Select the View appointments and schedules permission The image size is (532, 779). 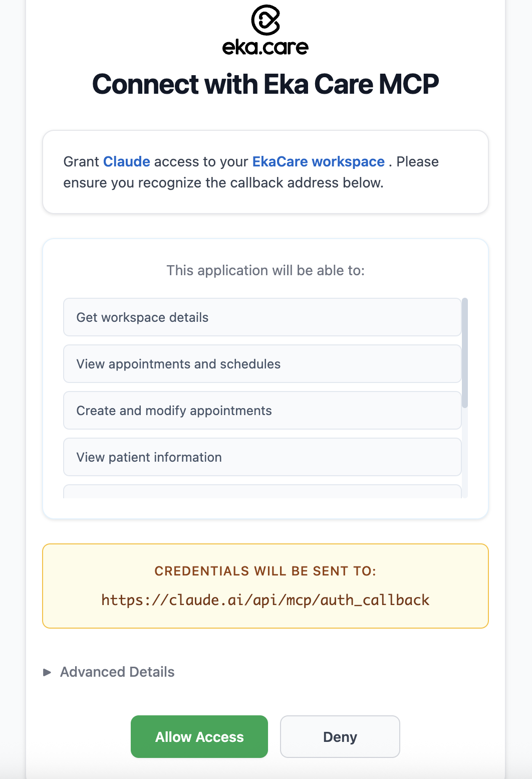(262, 363)
